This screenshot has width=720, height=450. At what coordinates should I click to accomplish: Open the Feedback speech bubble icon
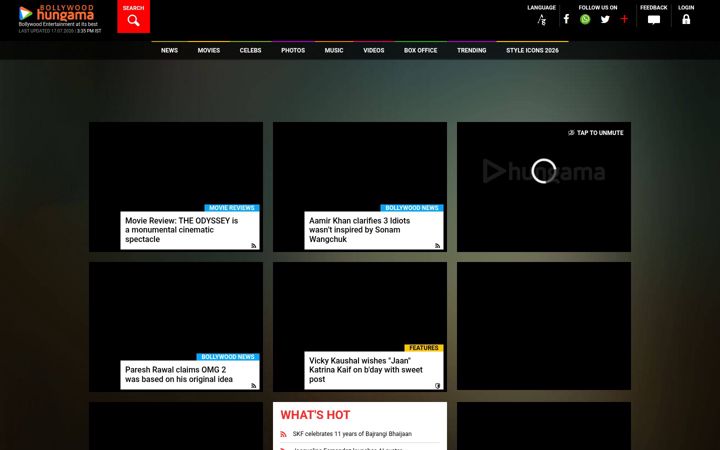pyautogui.click(x=654, y=20)
